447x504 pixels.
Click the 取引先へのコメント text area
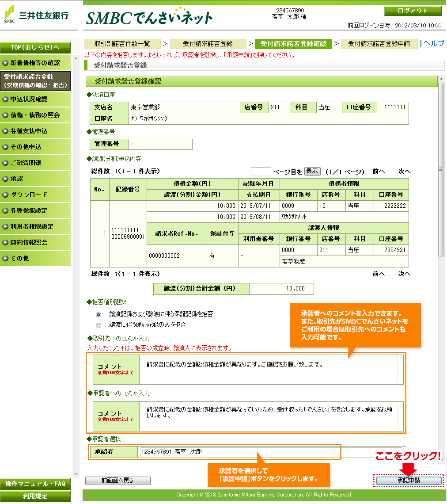270,370
